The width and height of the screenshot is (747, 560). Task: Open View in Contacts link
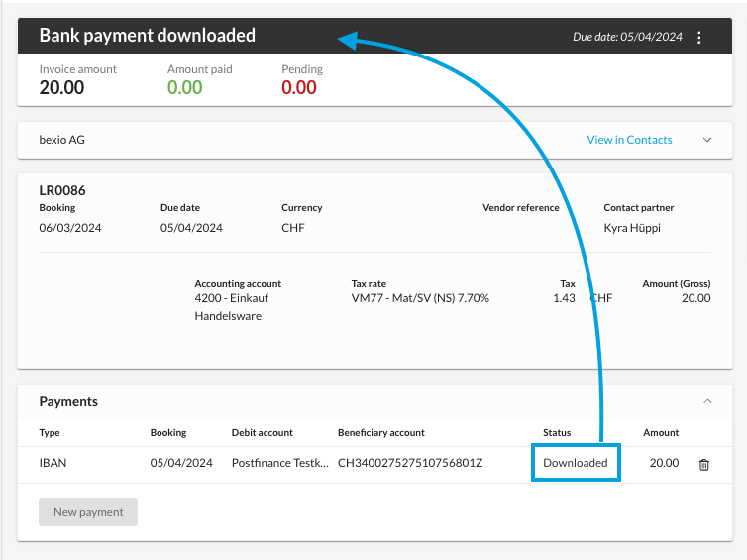pyautogui.click(x=629, y=140)
